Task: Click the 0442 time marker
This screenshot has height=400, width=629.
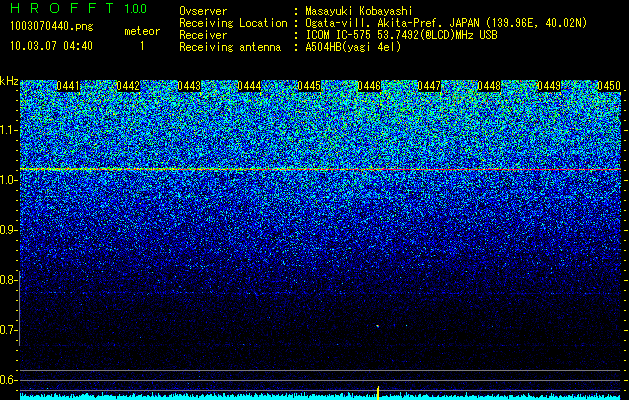Action: click(128, 86)
